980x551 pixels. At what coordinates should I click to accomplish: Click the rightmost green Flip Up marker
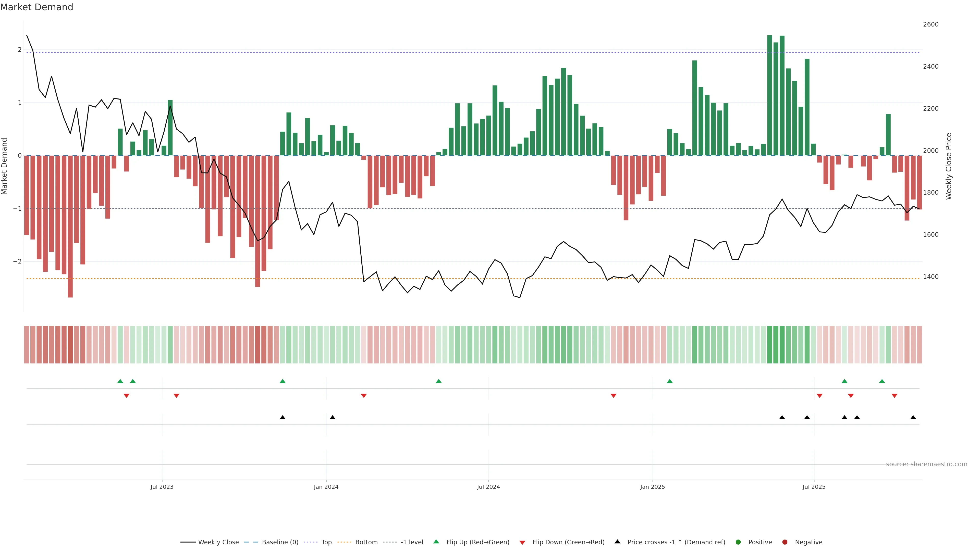882,381
